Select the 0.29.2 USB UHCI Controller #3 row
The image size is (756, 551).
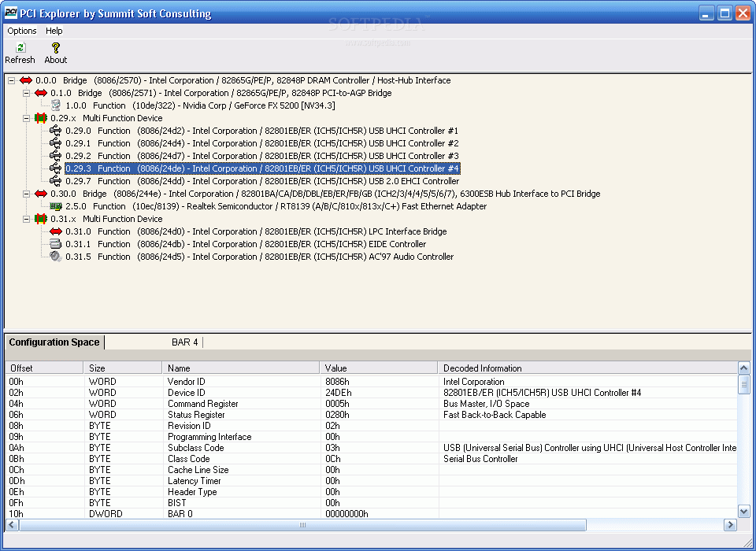[x=261, y=156]
